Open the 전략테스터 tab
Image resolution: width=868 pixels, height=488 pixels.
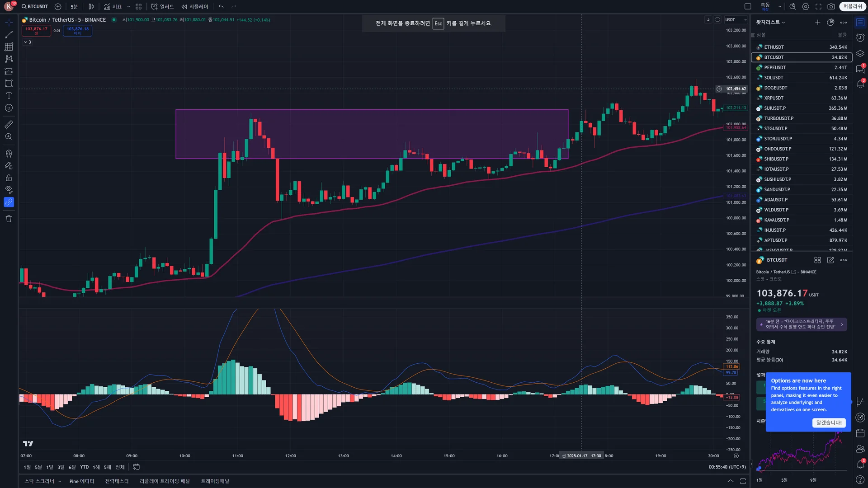(x=117, y=481)
